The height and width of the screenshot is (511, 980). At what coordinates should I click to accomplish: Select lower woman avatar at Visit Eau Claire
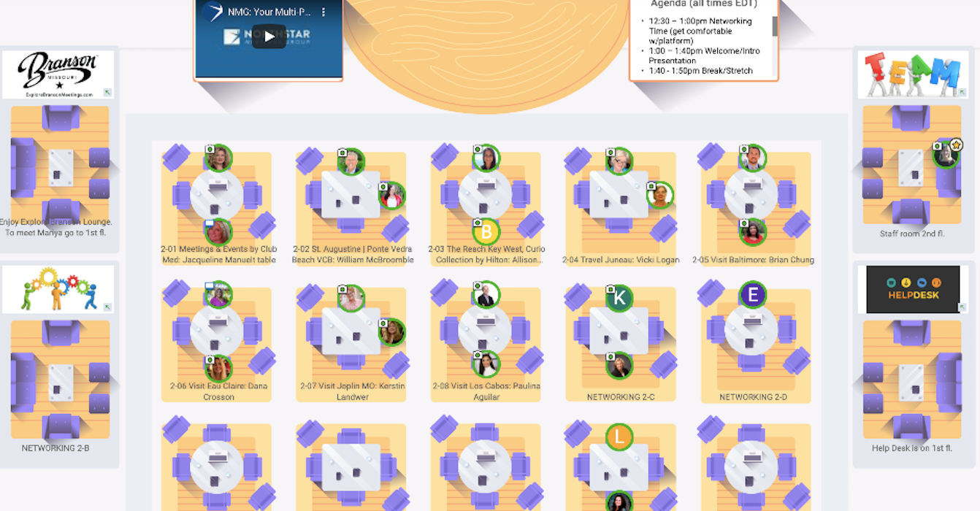[x=218, y=369]
